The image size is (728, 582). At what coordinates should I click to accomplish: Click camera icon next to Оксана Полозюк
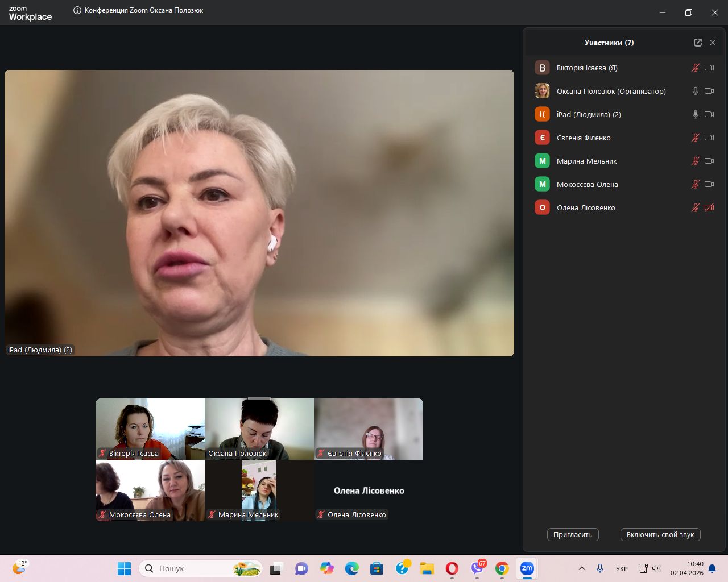(x=709, y=91)
